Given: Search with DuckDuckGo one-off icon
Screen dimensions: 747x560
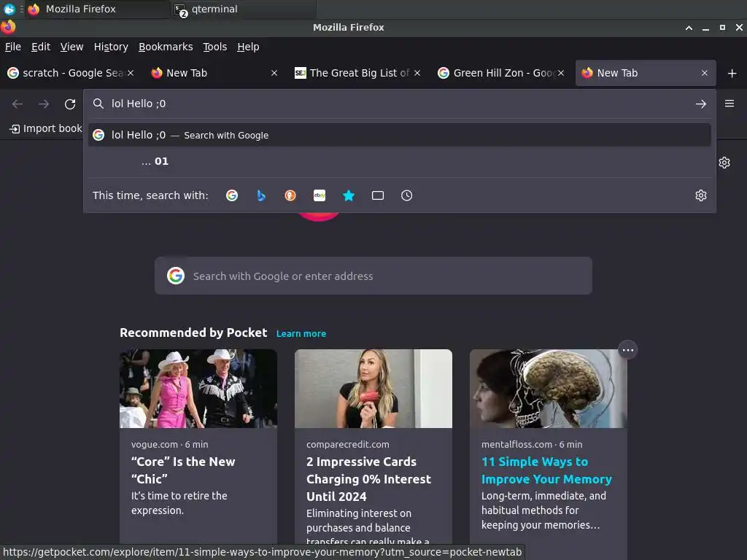Looking at the screenshot, I should coord(290,195).
